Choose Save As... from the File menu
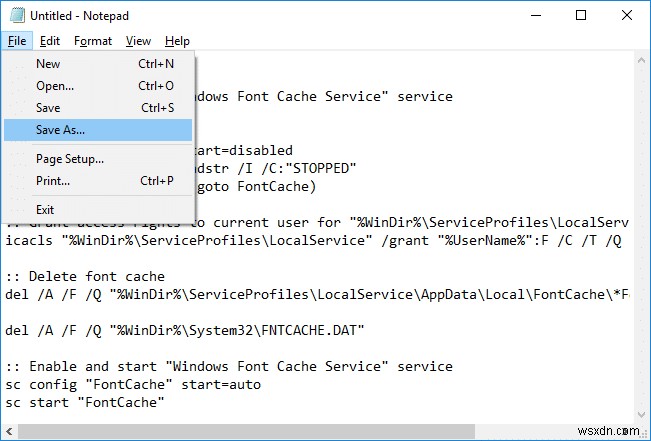Image resolution: width=651 pixels, height=441 pixels. click(x=60, y=130)
